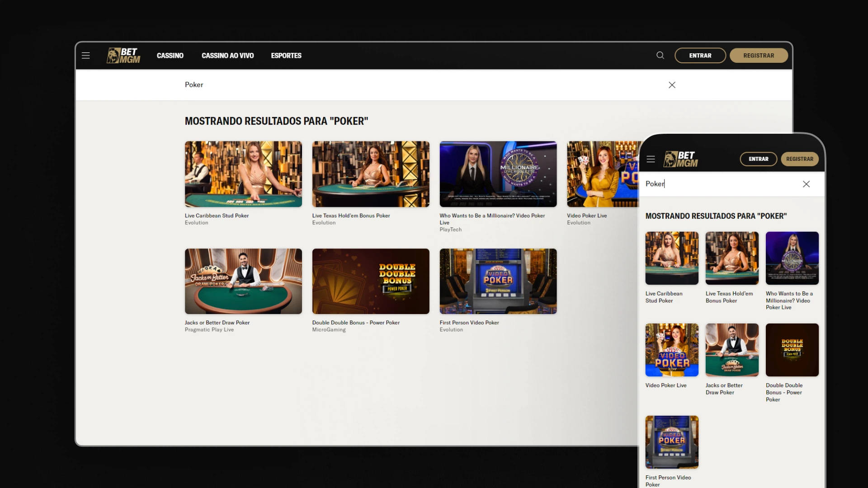Image resolution: width=868 pixels, height=488 pixels.
Task: Click desktop 'Jacks or Better Draw Poker' title
Action: coord(217,323)
